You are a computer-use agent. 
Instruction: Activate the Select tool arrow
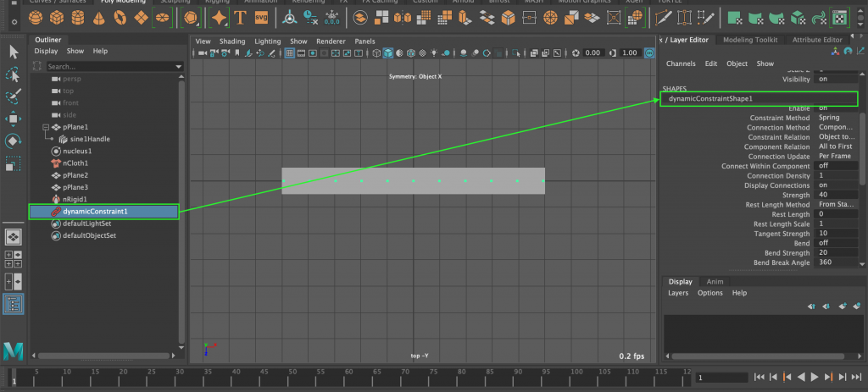(x=14, y=52)
